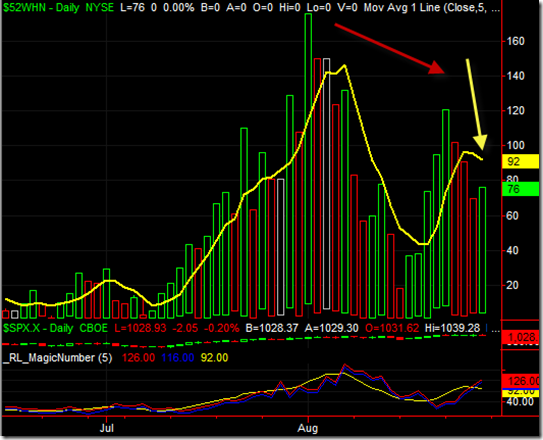This screenshot has width=543, height=440.
Task: Click the yellow moving average line peak
Action: coord(344,65)
